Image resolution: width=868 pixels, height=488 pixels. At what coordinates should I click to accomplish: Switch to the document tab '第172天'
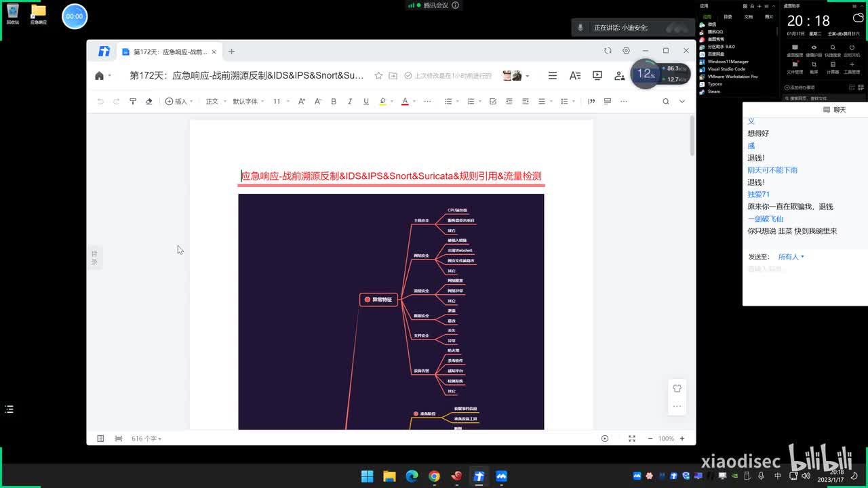click(x=169, y=52)
